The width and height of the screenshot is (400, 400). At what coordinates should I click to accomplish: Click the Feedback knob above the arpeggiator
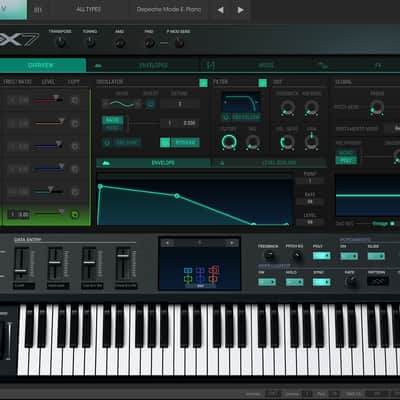coord(268,256)
